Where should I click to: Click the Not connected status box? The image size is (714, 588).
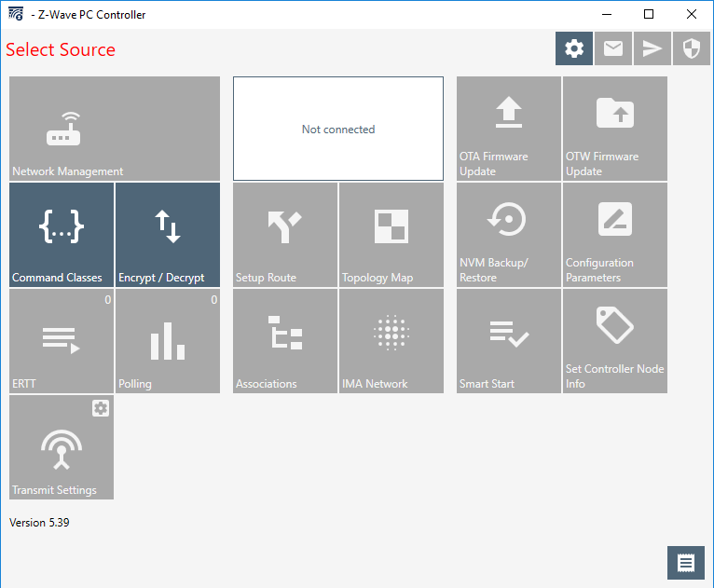(338, 129)
